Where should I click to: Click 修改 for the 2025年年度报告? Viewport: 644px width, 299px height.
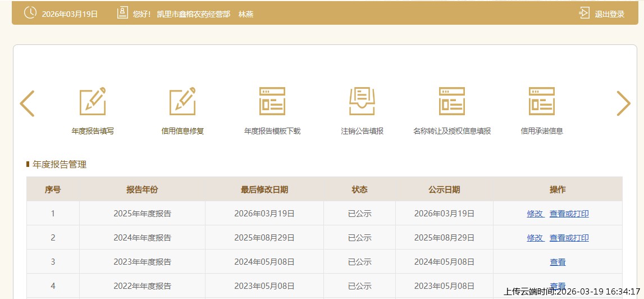click(x=535, y=214)
